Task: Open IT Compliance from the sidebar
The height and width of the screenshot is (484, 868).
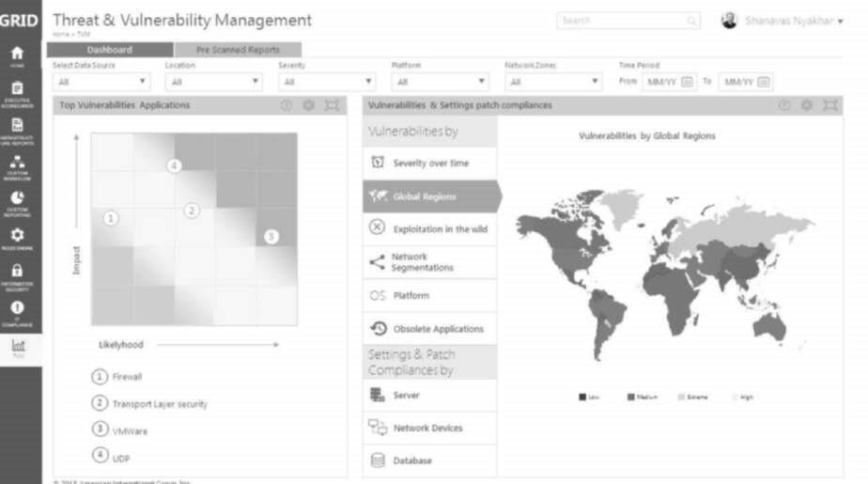Action: 18,310
